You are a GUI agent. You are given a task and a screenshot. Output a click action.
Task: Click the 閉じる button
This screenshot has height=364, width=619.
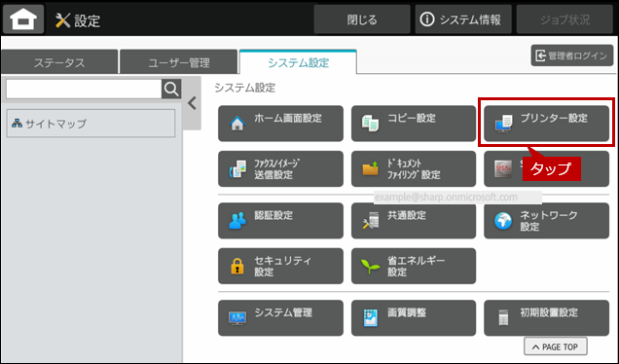[362, 19]
